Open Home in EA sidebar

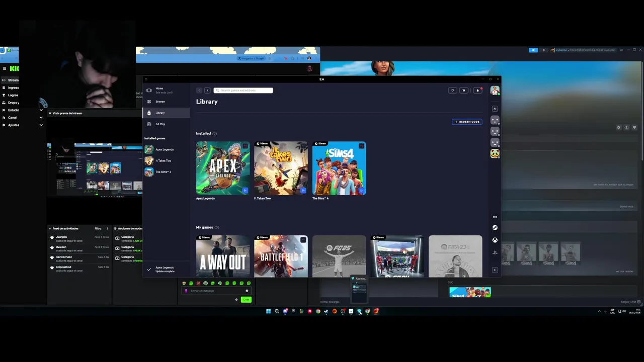coord(166,90)
